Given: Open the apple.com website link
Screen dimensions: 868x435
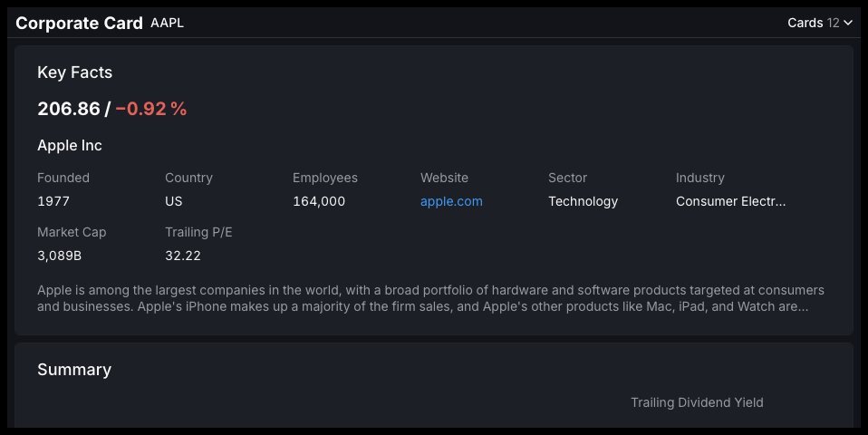Looking at the screenshot, I should (x=451, y=201).
